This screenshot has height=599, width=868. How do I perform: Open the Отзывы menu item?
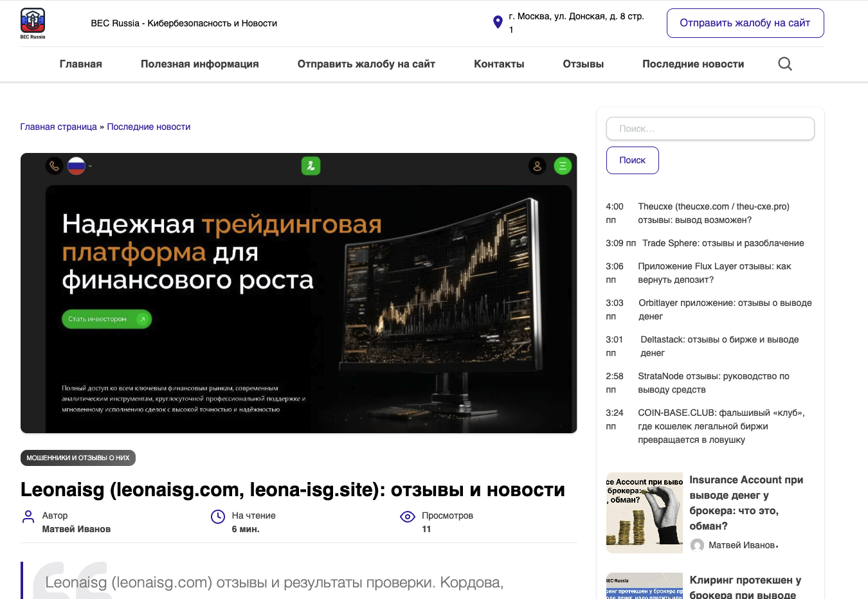click(583, 64)
